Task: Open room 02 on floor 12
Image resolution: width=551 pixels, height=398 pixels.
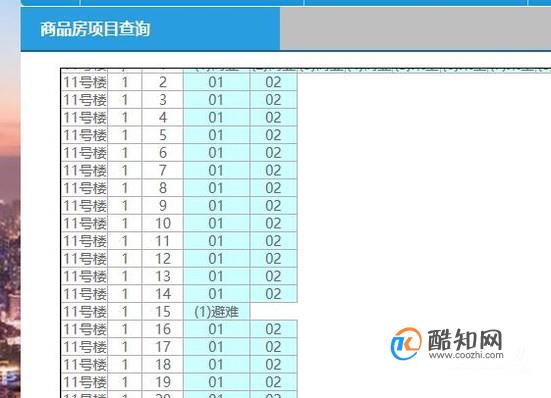Action: pos(273,259)
